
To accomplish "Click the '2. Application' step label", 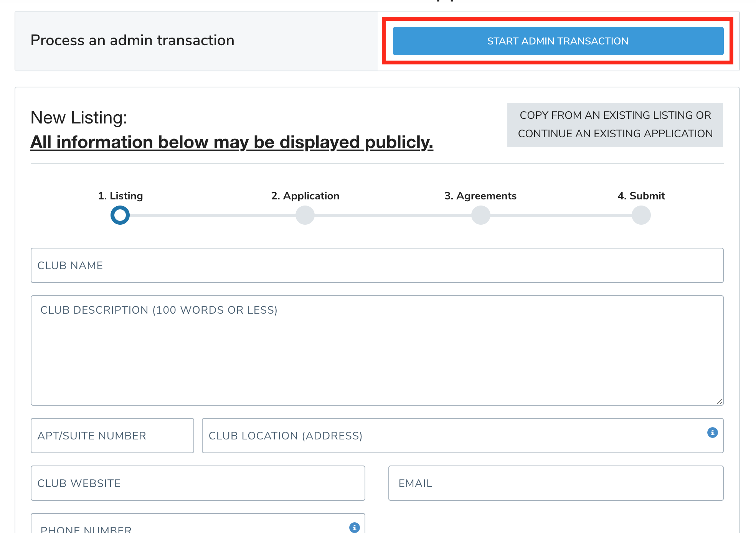I will [305, 196].
